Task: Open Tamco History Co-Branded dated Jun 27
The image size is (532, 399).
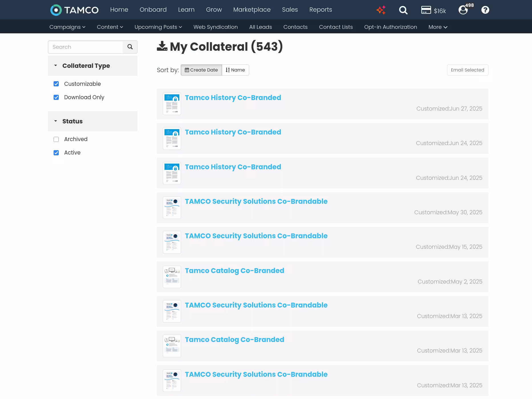Action: tap(233, 98)
